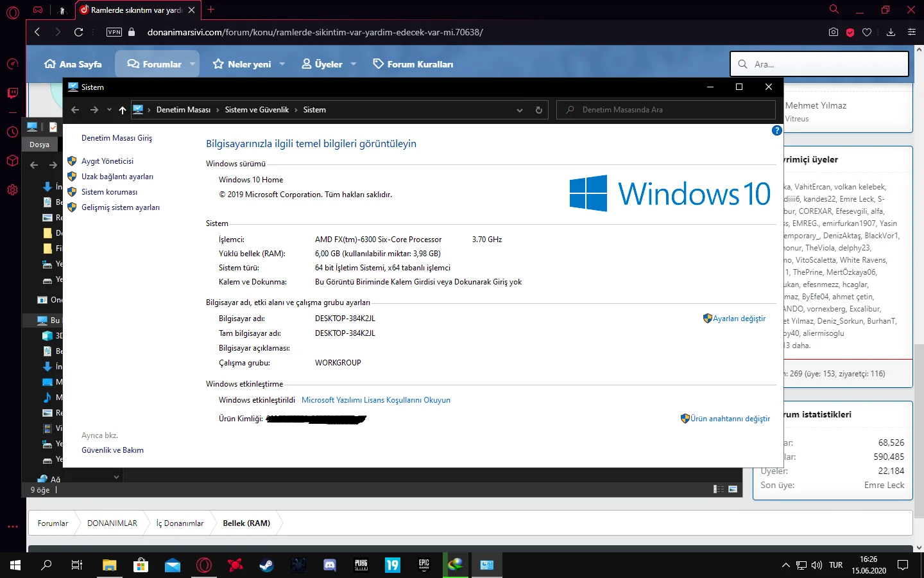Open Extensions cube icon in Opera sidebar
Image resolution: width=924 pixels, height=578 pixels.
[x=12, y=161]
